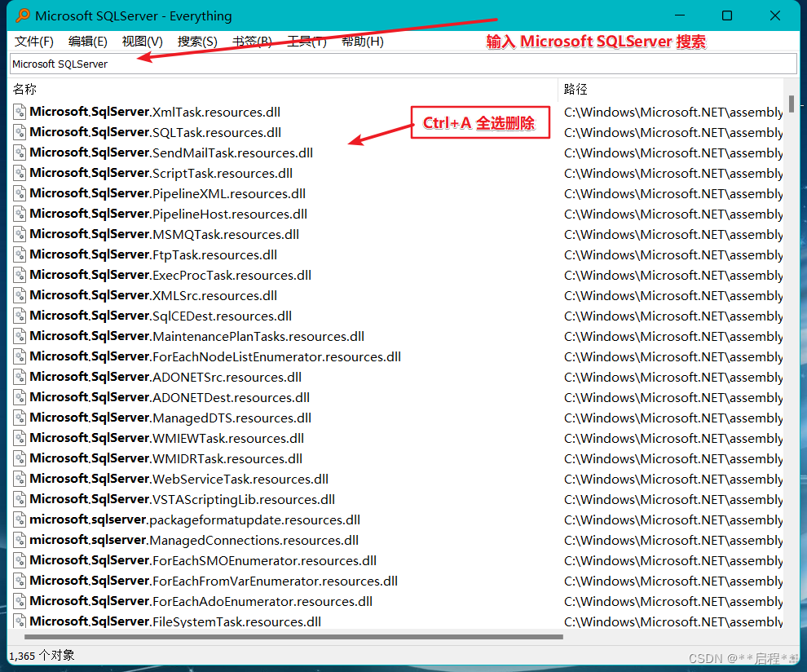
Task: Select Microsoft.SqlServer.MaintenancePlanTasks.resources.dll file name
Action: point(197,336)
